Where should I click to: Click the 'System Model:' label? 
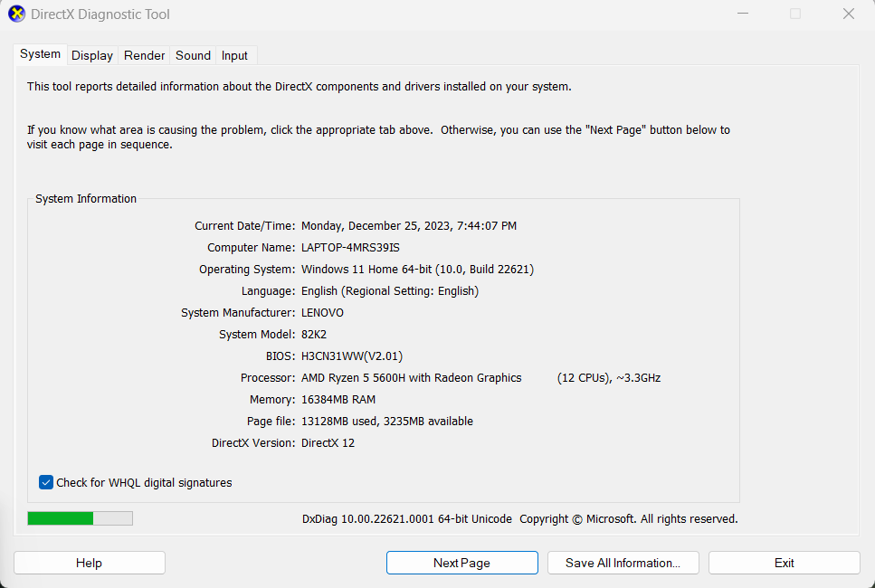tap(257, 335)
